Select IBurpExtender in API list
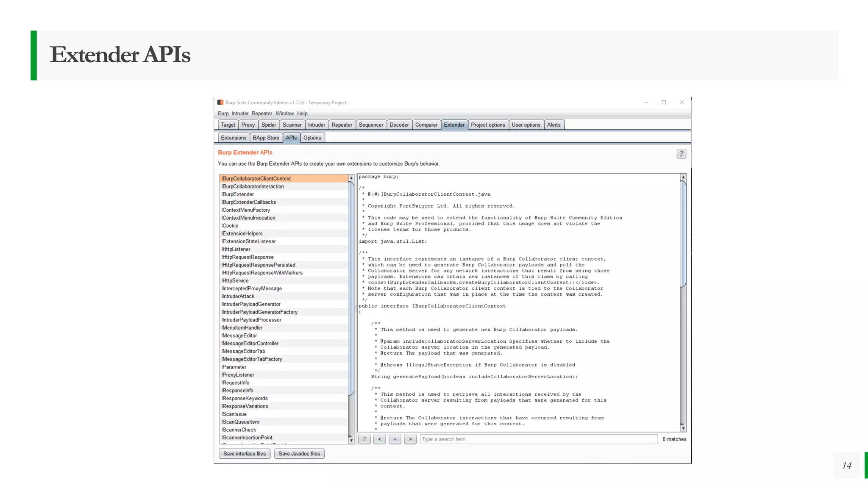This screenshot has height=488, width=868. click(284, 194)
